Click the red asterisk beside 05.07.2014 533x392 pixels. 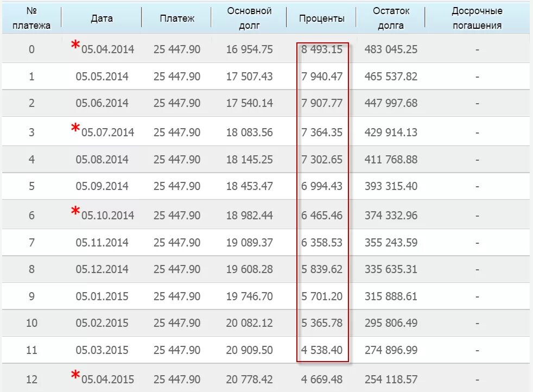pos(75,129)
